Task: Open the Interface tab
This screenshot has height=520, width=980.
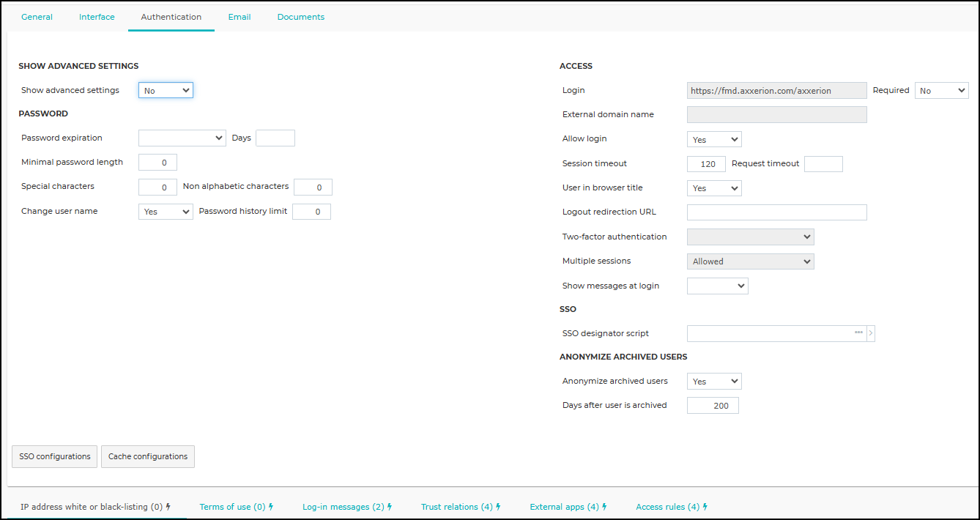Action: [97, 17]
